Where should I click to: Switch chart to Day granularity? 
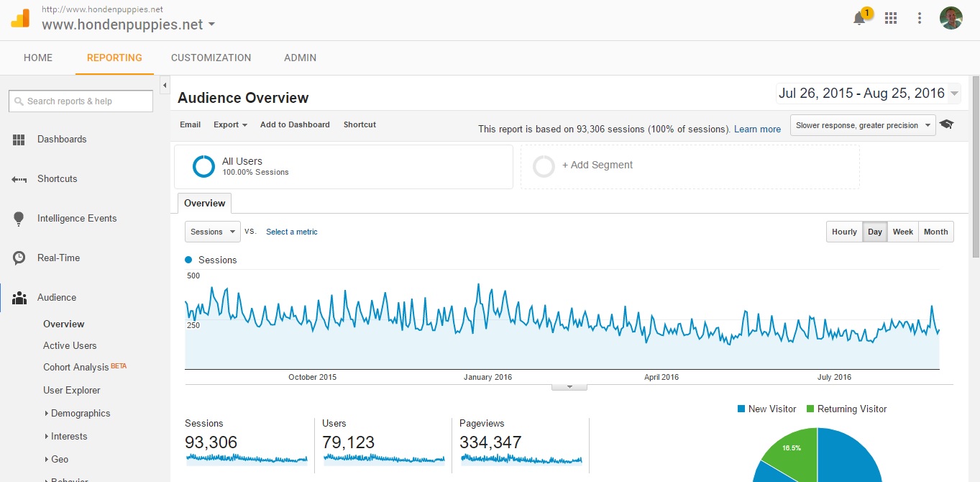[x=875, y=232]
